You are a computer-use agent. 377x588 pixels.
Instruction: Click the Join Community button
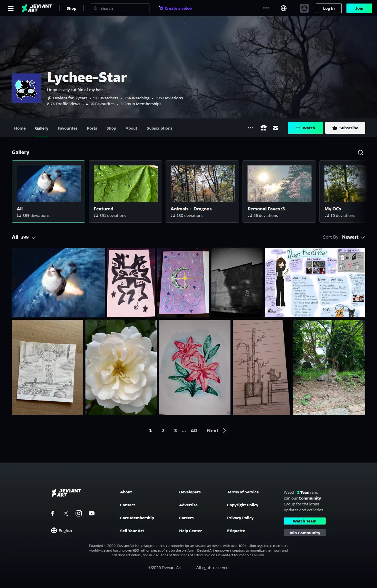[x=305, y=533]
